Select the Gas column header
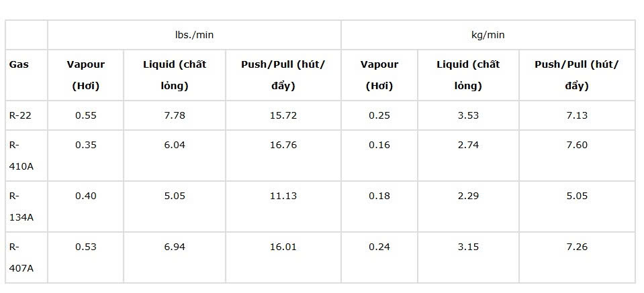Screen dimensions: 644x293 (18, 65)
